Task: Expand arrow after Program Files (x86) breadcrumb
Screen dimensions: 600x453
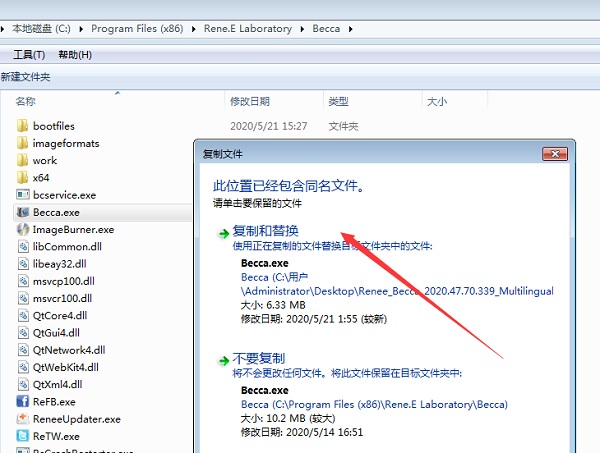Action: [x=194, y=29]
